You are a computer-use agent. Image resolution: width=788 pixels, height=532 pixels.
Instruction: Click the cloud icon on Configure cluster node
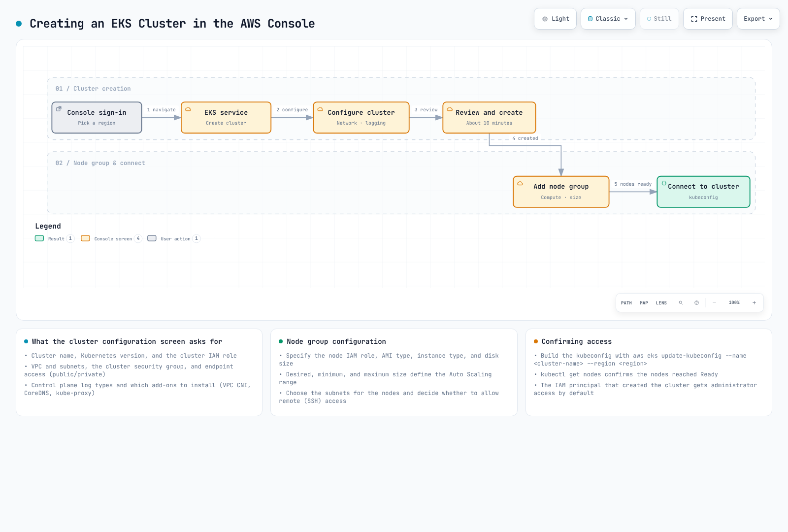320,109
